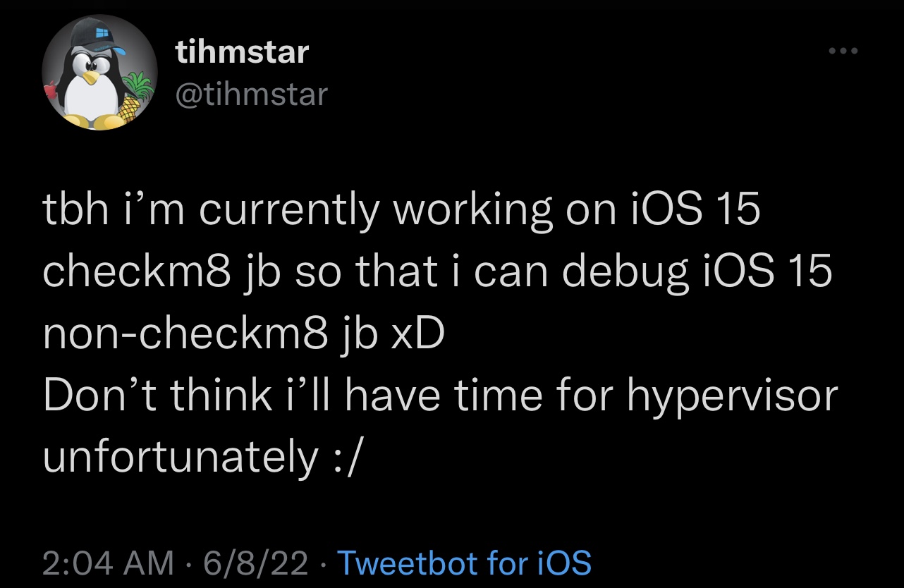Viewport: 904px width, 588px height.
Task: Click the pineapple in the profile avatar
Action: [x=134, y=99]
